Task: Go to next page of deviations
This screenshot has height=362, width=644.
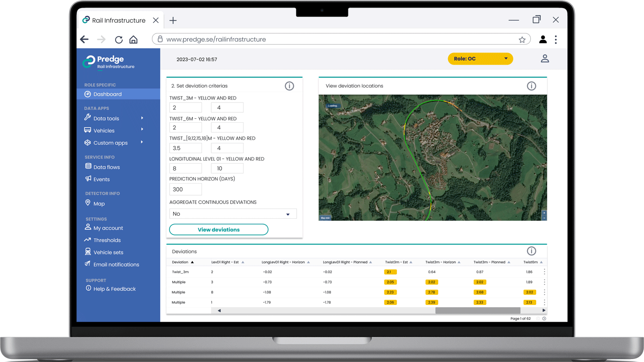Action: [x=544, y=319]
